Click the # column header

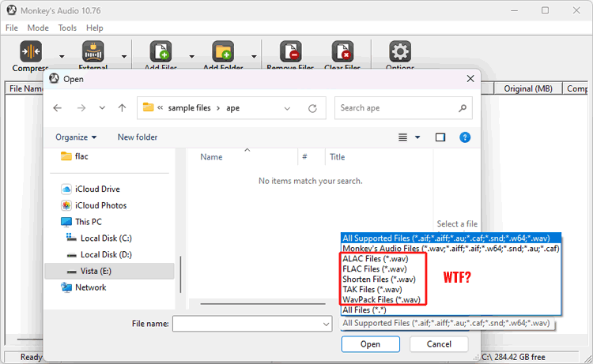(x=304, y=156)
